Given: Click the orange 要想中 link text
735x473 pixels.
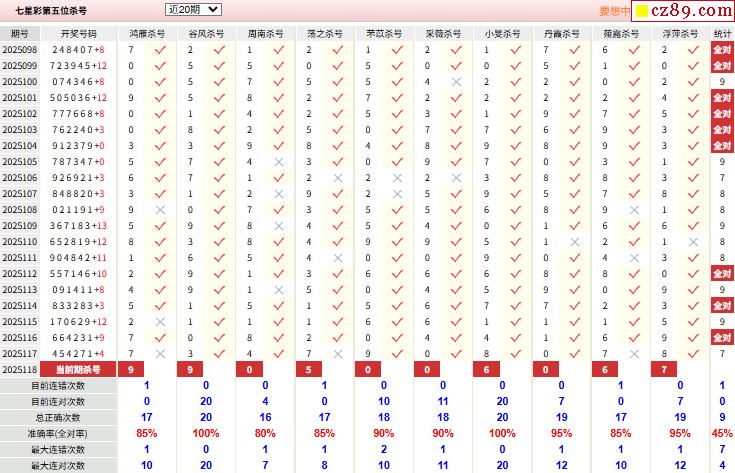Looking at the screenshot, I should 615,11.
